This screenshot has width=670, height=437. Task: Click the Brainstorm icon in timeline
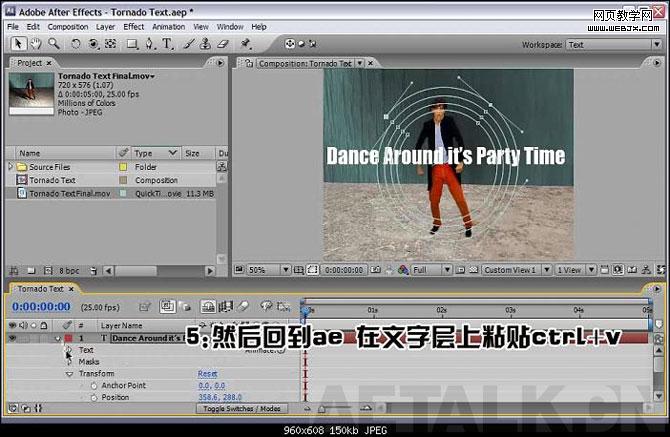tap(266, 306)
